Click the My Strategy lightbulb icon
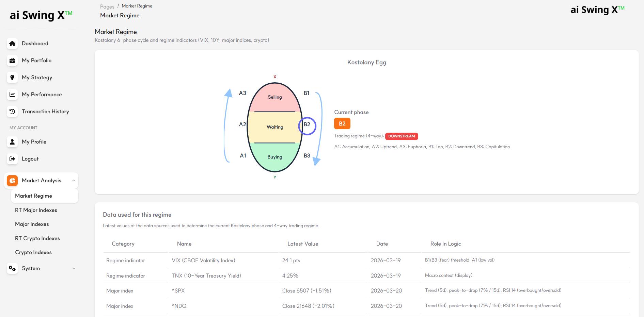 tap(12, 78)
